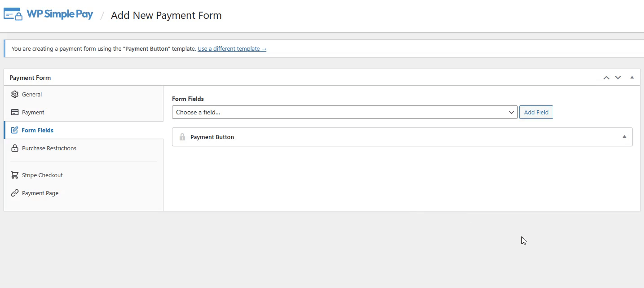
Task: Select the Payment Page tab label
Action: 40,193
